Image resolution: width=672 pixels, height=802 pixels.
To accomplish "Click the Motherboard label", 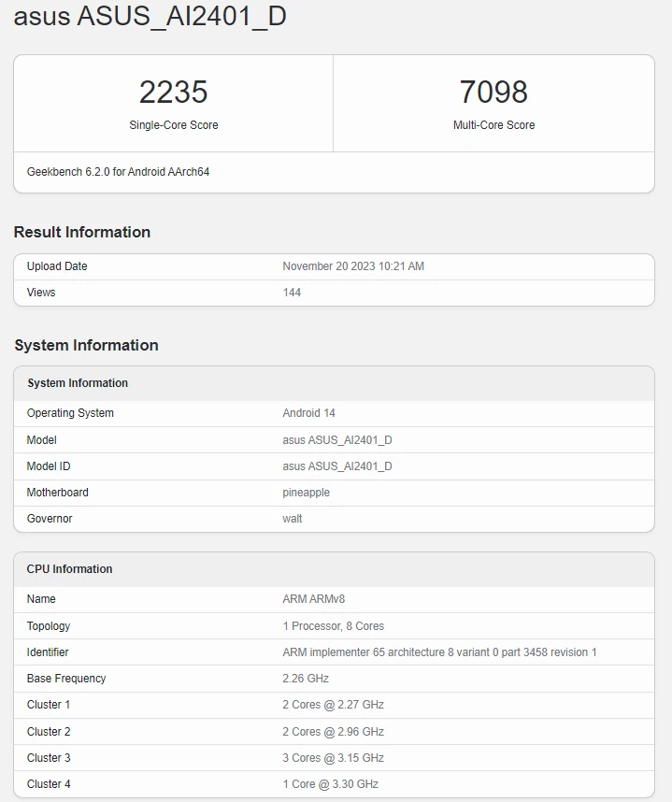I will [57, 492].
